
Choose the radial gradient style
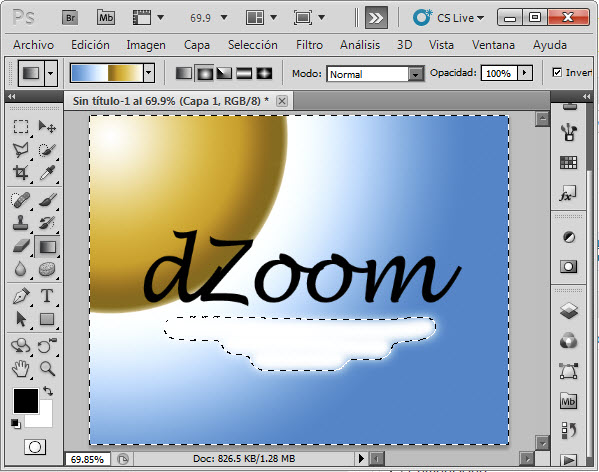(x=205, y=73)
